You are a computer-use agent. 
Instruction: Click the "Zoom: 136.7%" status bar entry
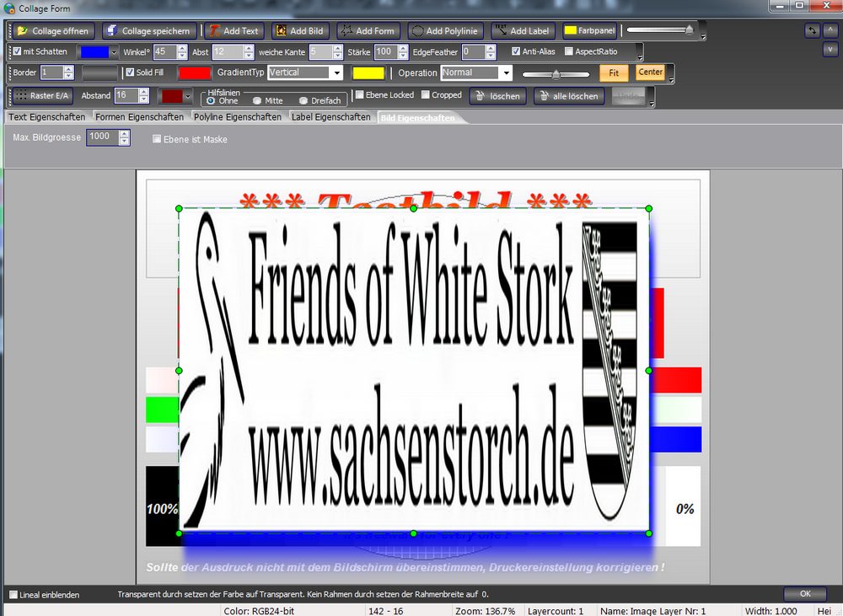(485, 611)
